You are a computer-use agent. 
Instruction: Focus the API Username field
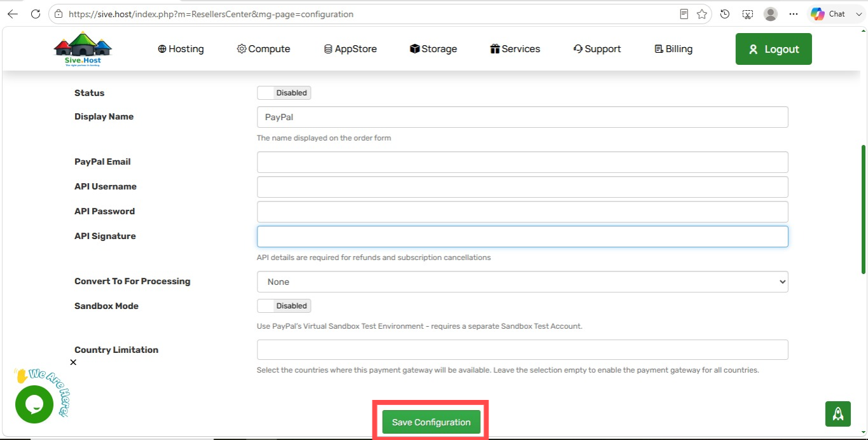[522, 187]
